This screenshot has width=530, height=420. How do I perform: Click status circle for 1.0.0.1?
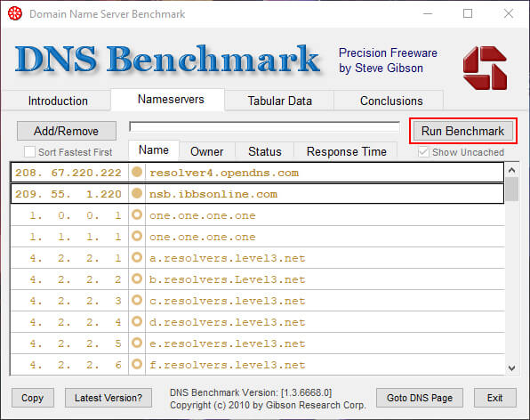[x=137, y=214]
